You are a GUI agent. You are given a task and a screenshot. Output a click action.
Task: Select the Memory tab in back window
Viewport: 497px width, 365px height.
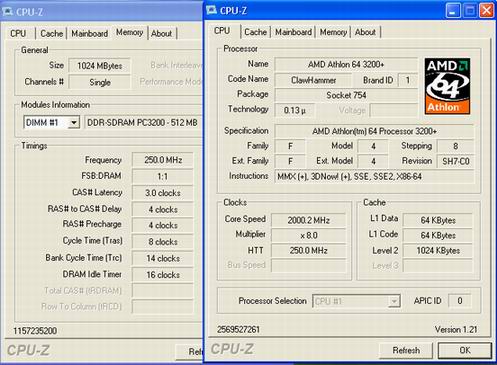coord(129,32)
